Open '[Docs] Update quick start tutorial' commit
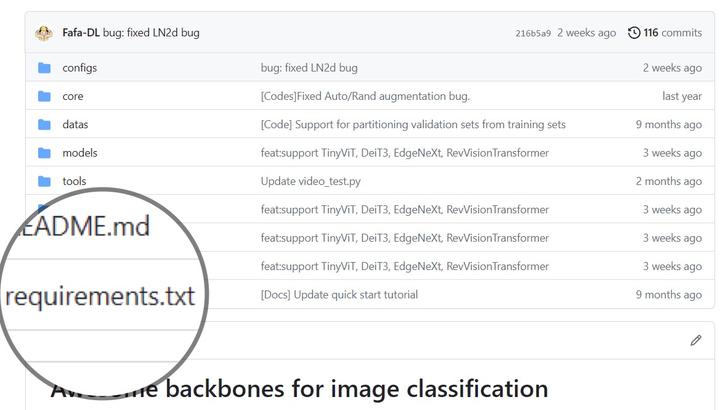Viewport: 720px width, 410px height. click(339, 295)
